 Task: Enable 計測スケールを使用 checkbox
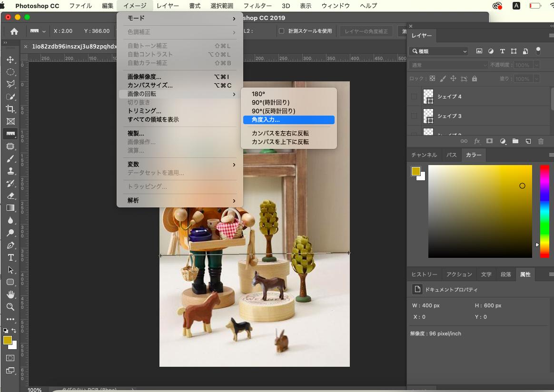point(282,31)
